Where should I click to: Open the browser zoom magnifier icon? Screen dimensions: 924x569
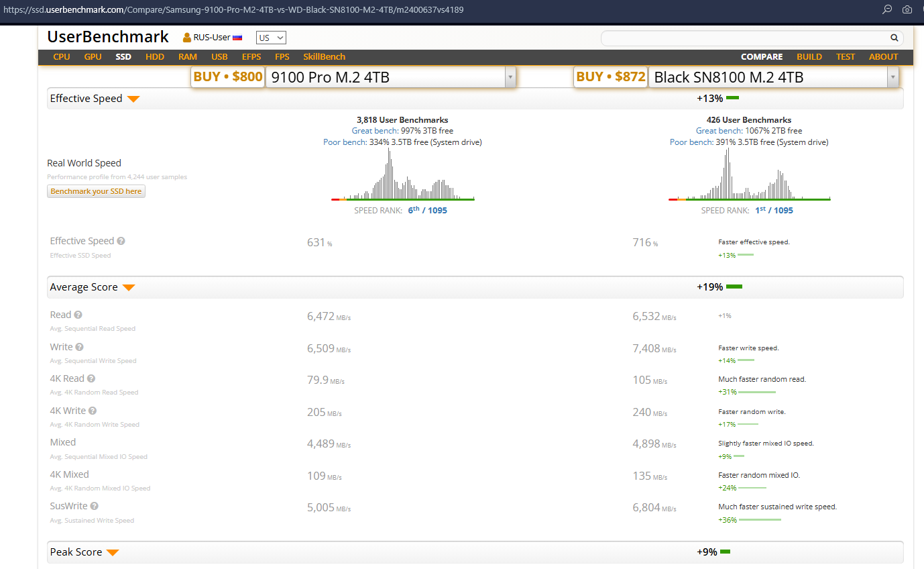pyautogui.click(x=887, y=9)
